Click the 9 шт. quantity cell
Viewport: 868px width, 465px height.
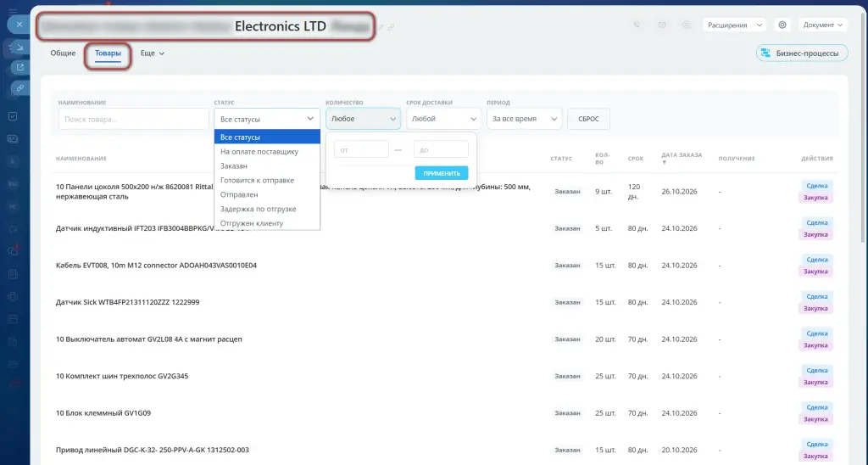pos(604,191)
